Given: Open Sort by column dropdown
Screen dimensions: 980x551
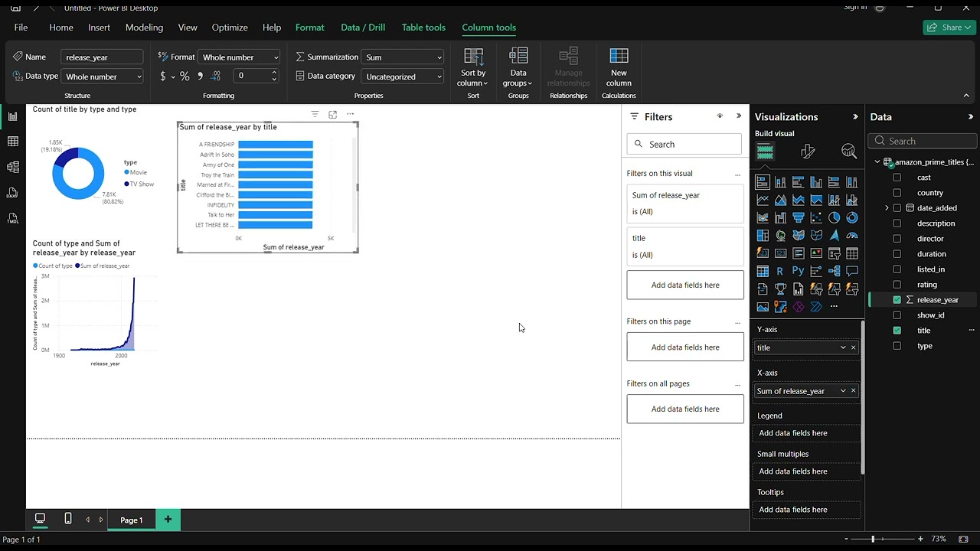Looking at the screenshot, I should coord(473,67).
